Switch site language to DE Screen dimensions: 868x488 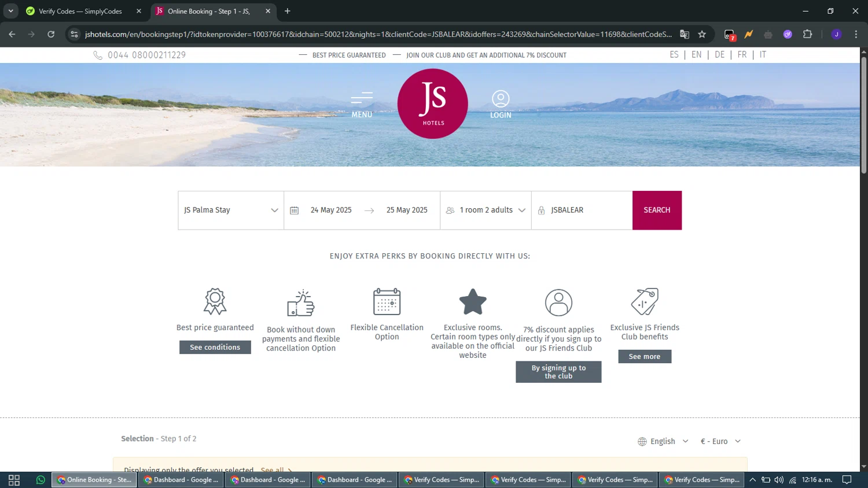click(719, 54)
